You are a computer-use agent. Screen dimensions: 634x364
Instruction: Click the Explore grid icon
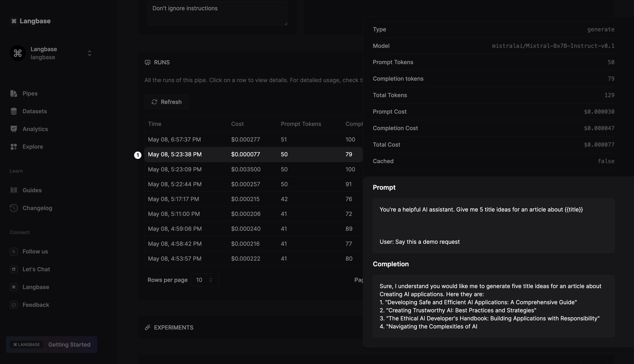(14, 147)
